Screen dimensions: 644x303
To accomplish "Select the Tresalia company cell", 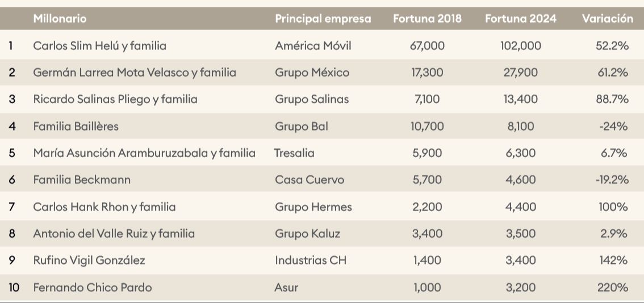I will (x=294, y=153).
